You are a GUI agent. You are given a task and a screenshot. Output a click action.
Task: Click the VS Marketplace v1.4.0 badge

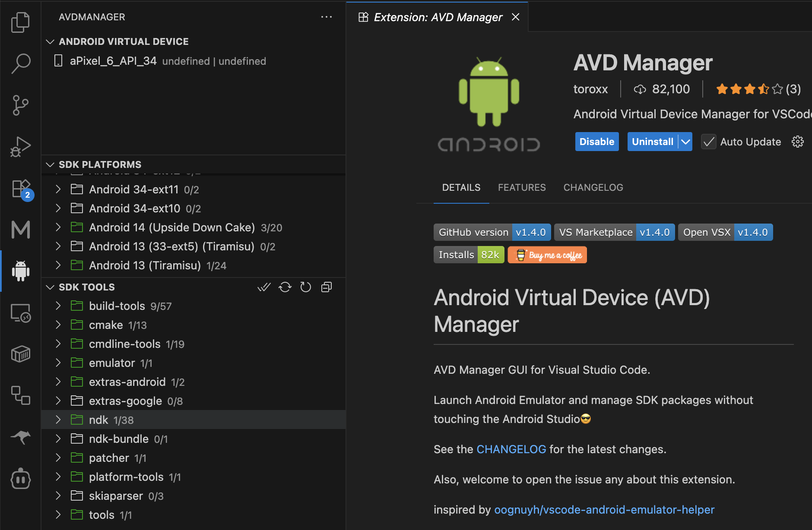coord(614,232)
